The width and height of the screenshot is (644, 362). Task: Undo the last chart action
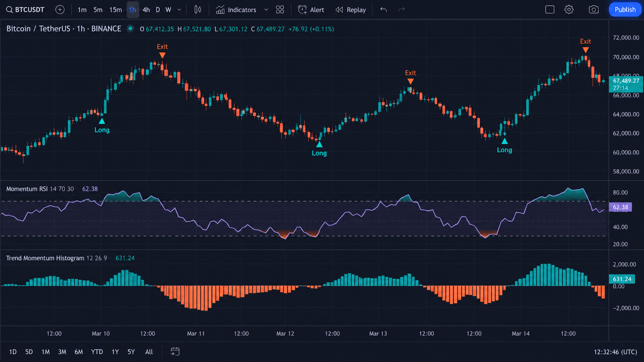click(x=383, y=10)
